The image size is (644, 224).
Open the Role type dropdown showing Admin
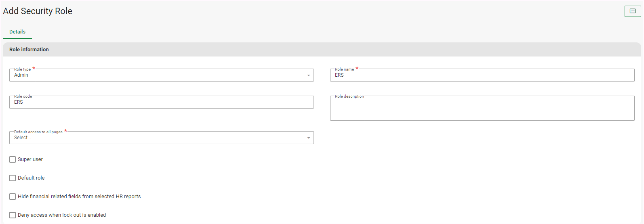pos(158,75)
